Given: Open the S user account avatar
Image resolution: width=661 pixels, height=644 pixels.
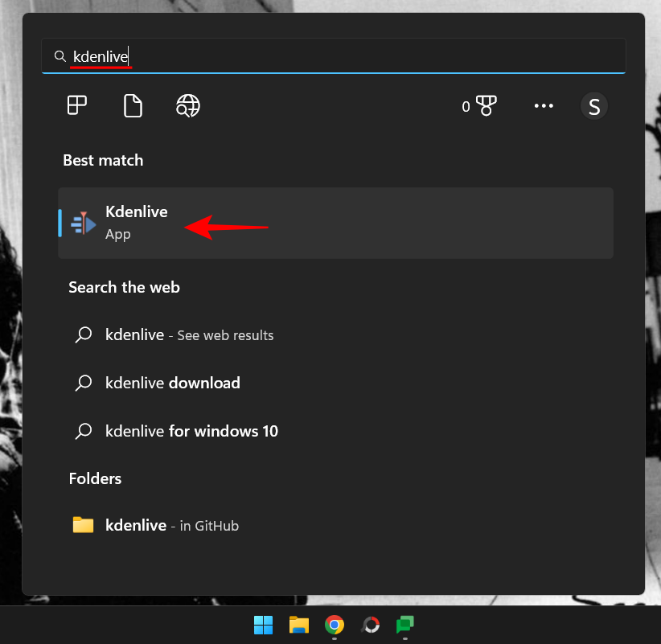Looking at the screenshot, I should 594,106.
